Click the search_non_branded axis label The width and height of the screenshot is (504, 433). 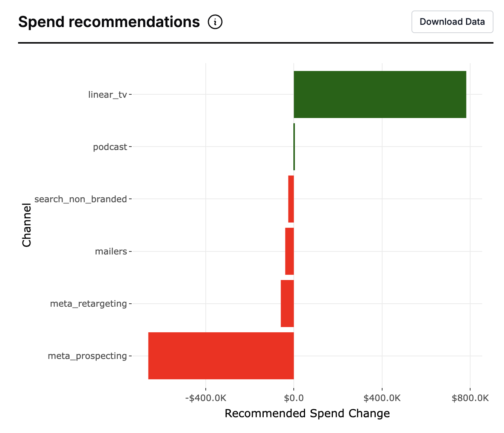80,199
